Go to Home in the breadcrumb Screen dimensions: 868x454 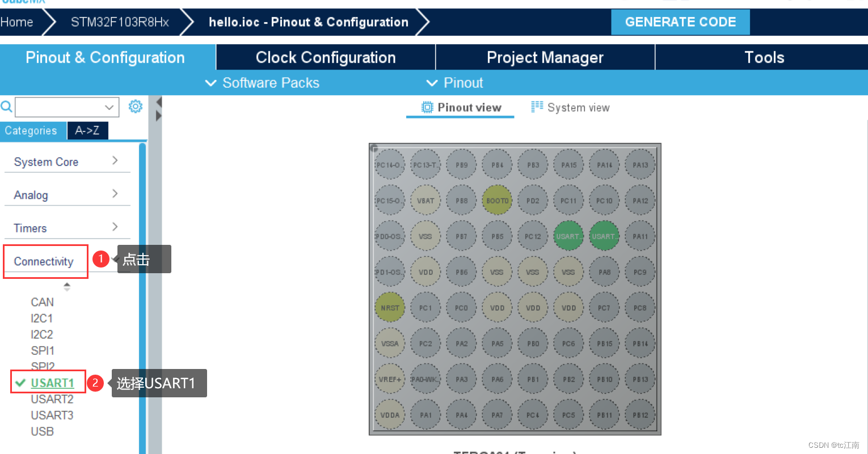[17, 22]
